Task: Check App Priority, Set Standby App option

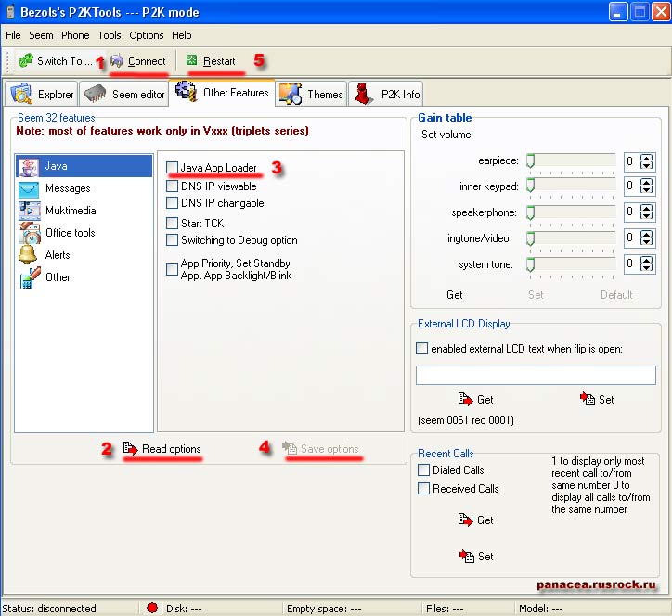Action: pyautogui.click(x=173, y=269)
